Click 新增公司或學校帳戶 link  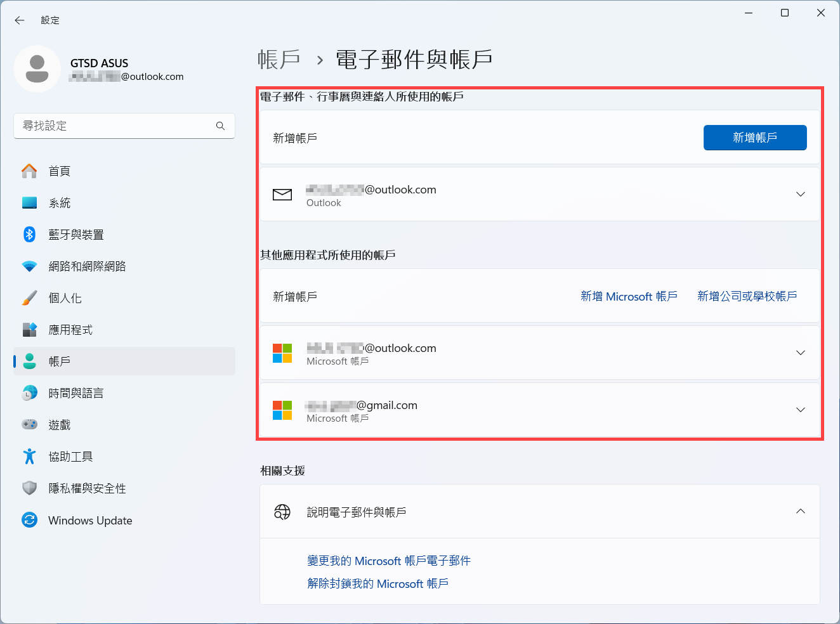(747, 296)
